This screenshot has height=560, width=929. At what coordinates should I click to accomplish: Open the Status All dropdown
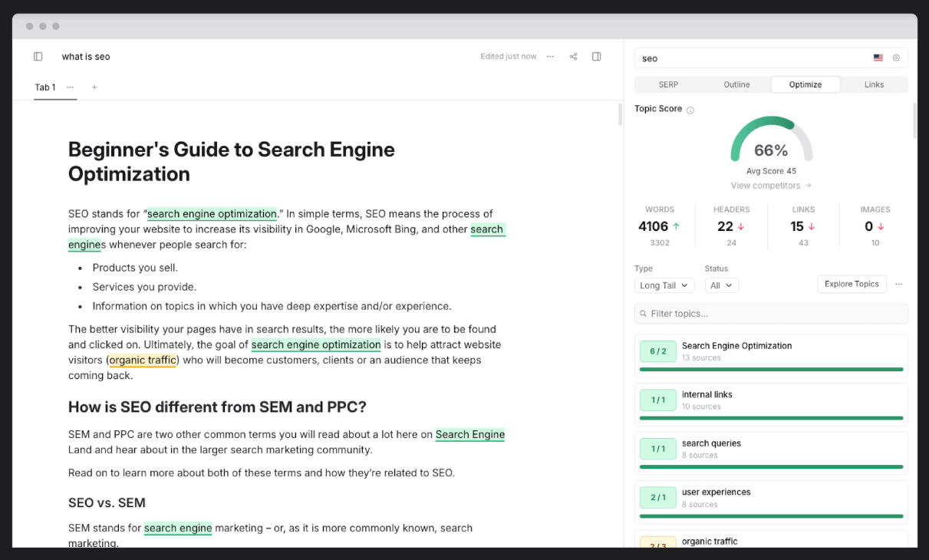coord(722,285)
